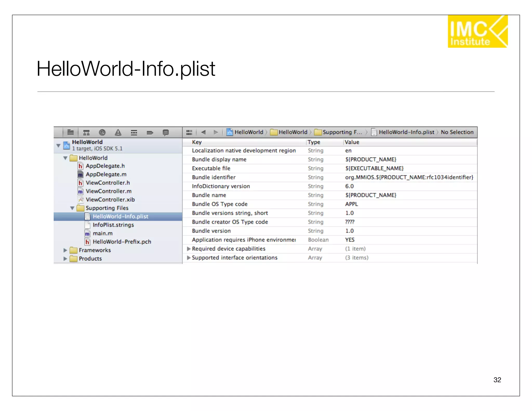Click the ???? creator code value
This screenshot has height=411, width=532.
tap(350, 222)
